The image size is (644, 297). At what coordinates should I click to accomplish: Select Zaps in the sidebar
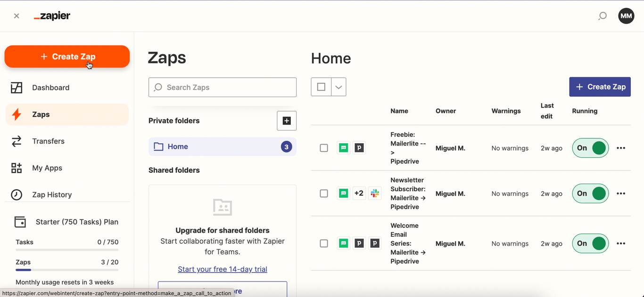(x=67, y=114)
